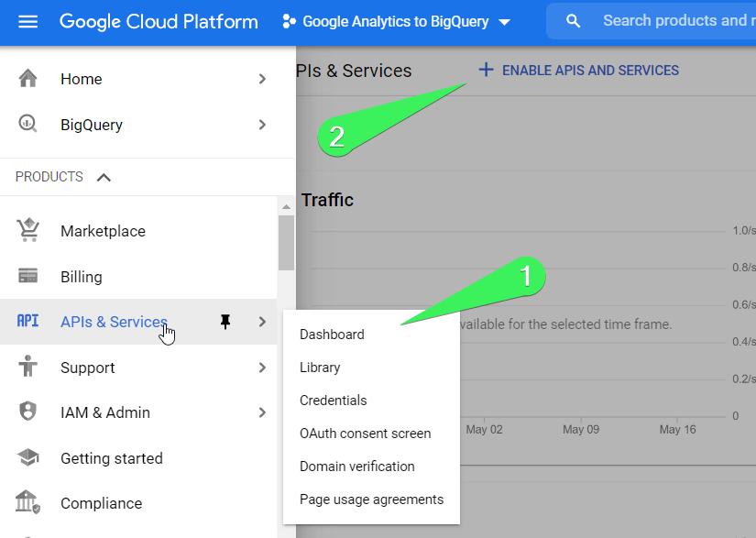Expand the BigQuery submenu chevron
756x538 pixels.
click(262, 125)
